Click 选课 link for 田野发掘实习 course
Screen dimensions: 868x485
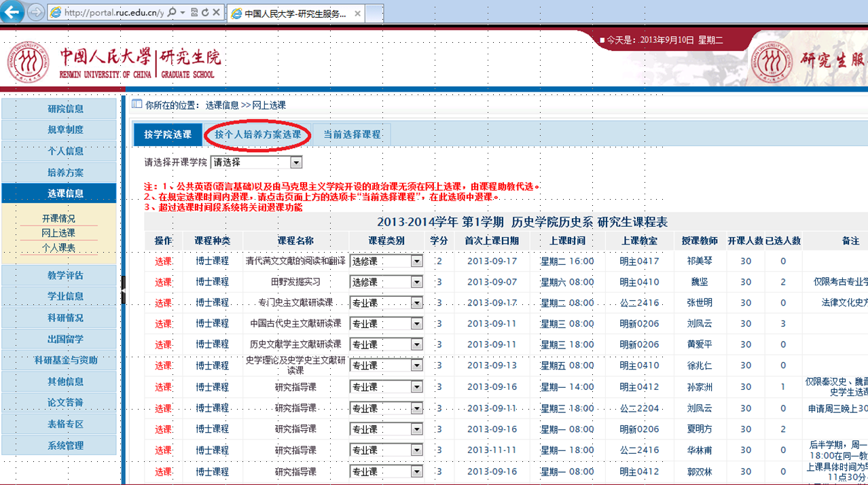point(163,282)
